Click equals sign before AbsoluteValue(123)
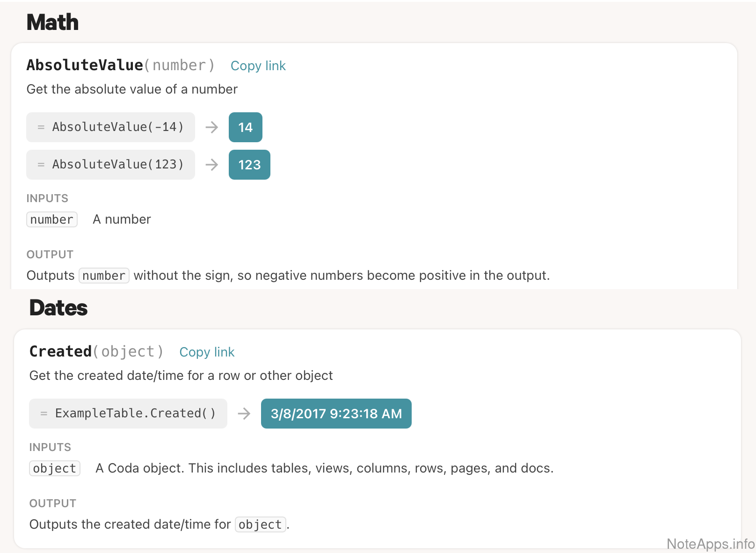The height and width of the screenshot is (553, 756). click(41, 165)
